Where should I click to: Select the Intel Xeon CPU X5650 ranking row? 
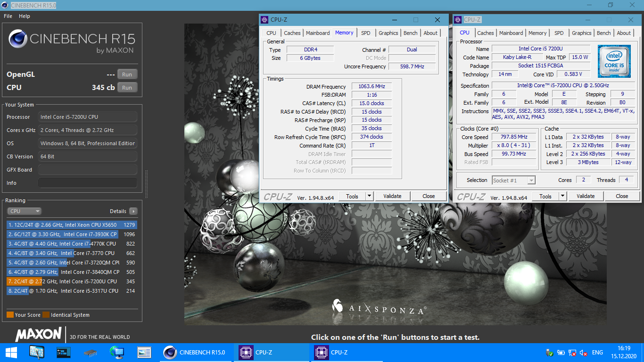click(x=72, y=225)
